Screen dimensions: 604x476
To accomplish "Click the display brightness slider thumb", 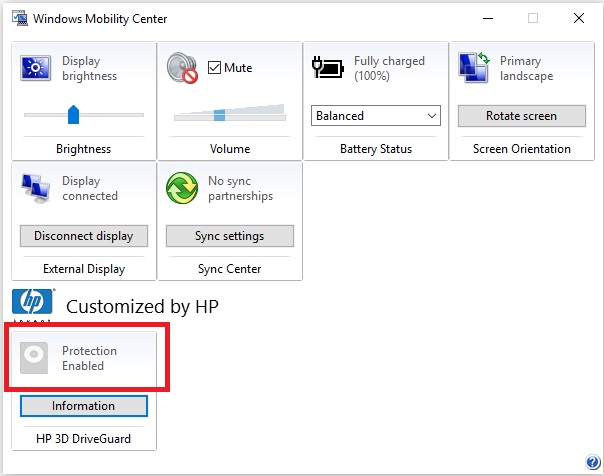I will 73,114.
